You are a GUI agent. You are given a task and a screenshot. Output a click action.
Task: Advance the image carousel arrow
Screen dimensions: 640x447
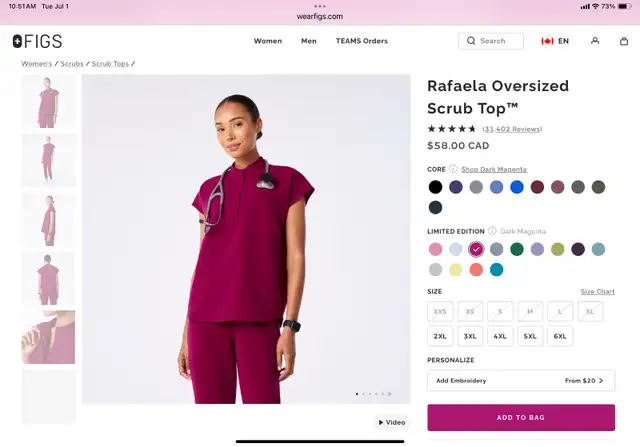[x=390, y=394]
